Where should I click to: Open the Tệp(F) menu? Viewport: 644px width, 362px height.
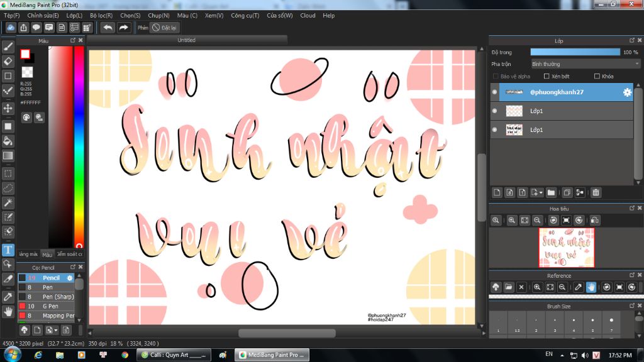tap(11, 16)
